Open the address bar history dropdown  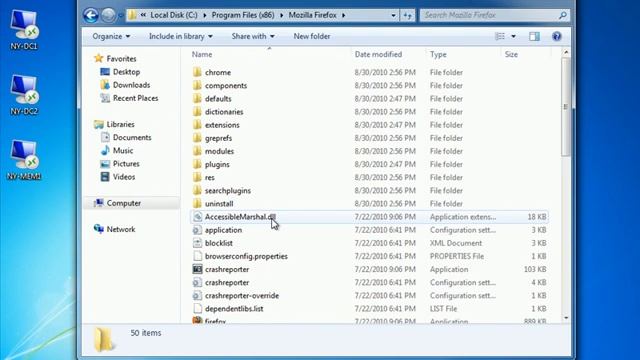pyautogui.click(x=393, y=16)
